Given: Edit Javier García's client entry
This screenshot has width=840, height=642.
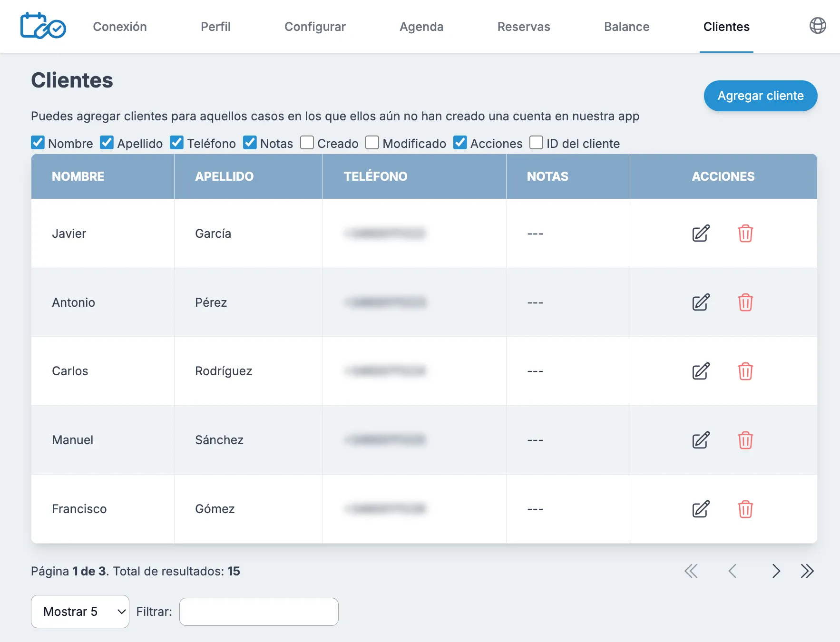Looking at the screenshot, I should 700,233.
